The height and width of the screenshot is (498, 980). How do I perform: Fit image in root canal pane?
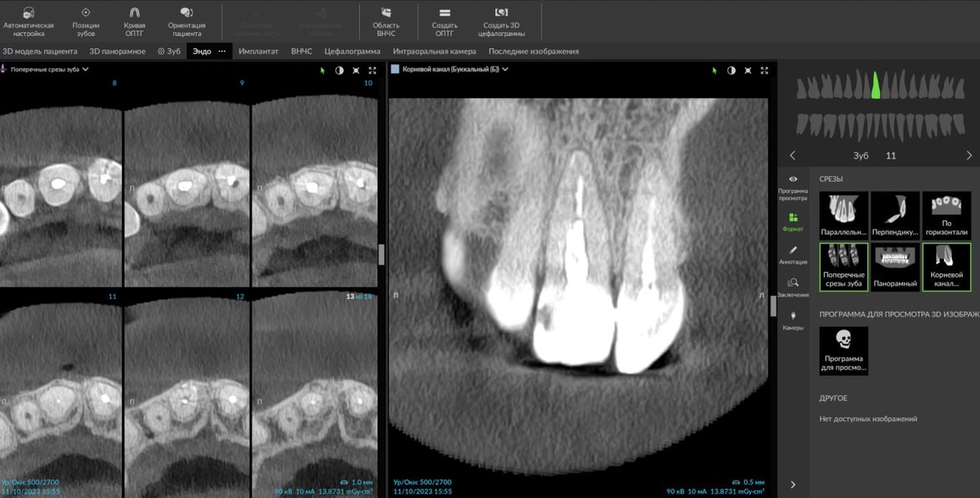pyautogui.click(x=748, y=70)
